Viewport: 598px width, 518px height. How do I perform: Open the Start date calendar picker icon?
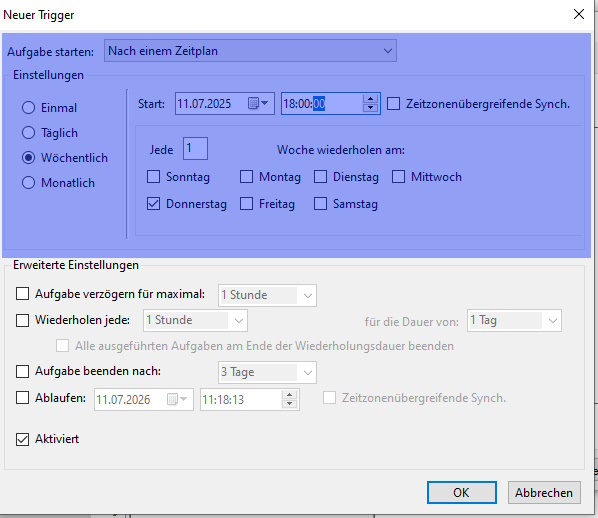tap(258, 103)
